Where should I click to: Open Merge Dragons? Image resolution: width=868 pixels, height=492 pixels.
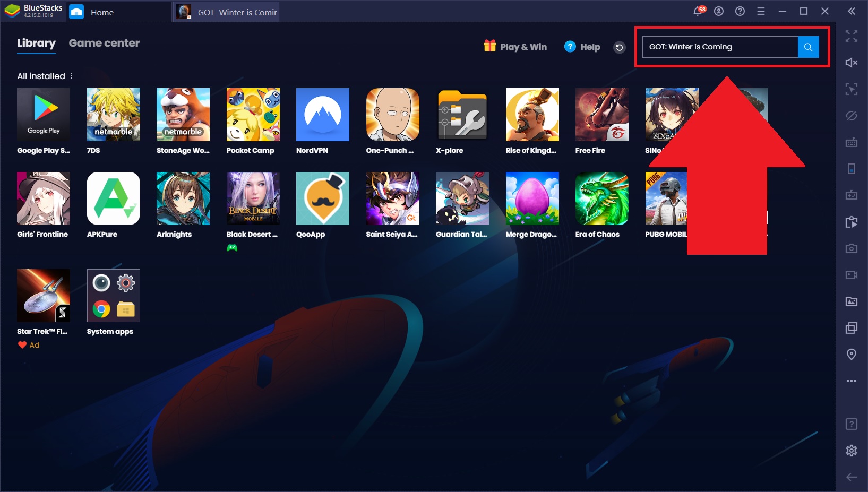[532, 198]
